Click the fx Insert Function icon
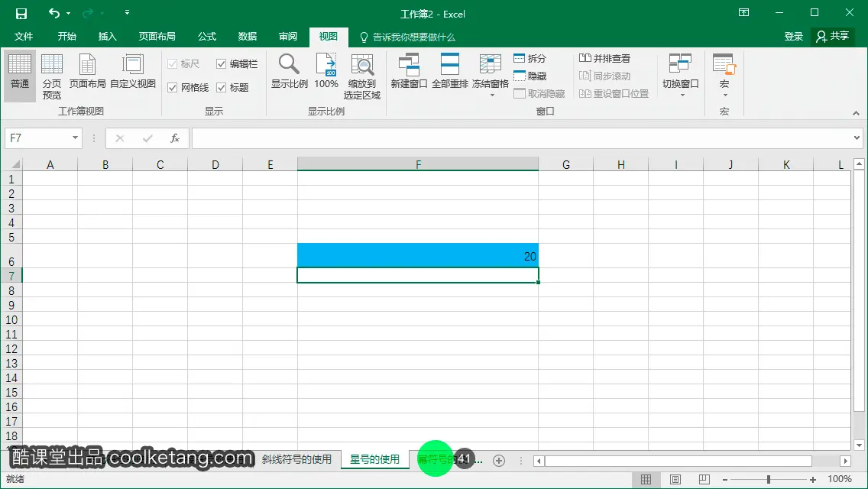Screen dimensions: 868x489 click(174, 138)
